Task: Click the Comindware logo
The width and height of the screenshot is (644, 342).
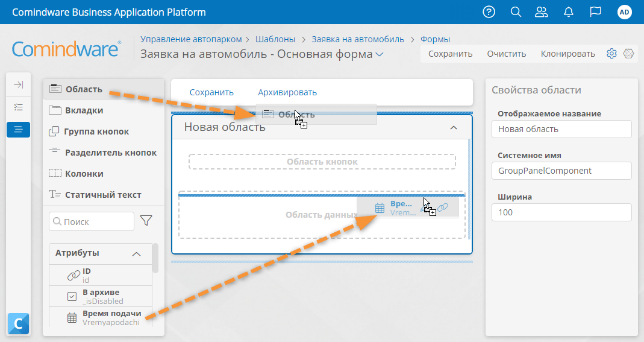Action: (66, 49)
